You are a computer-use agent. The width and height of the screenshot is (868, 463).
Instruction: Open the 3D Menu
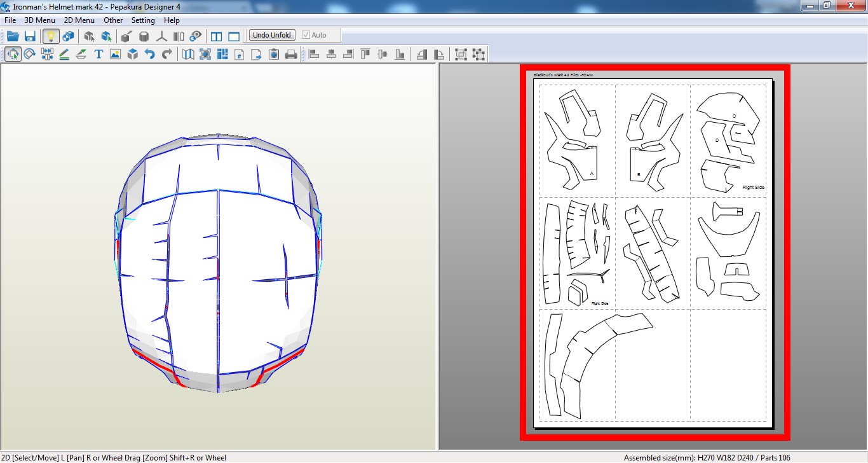(40, 20)
